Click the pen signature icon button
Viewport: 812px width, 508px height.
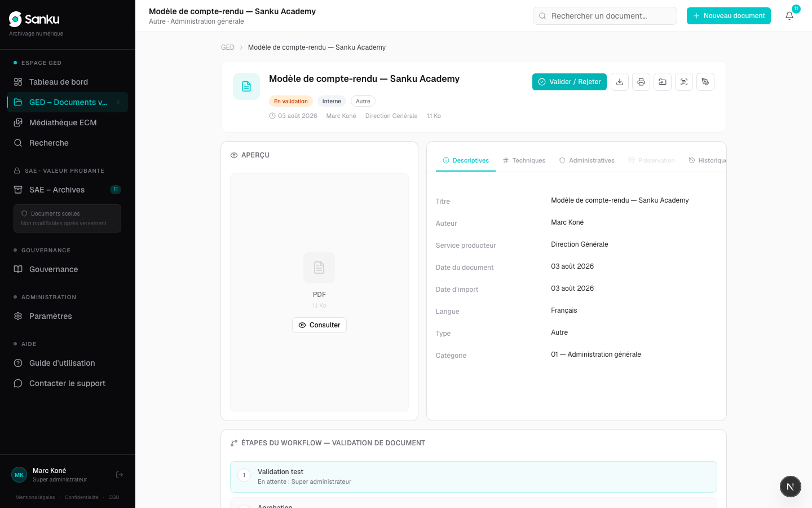(705, 82)
